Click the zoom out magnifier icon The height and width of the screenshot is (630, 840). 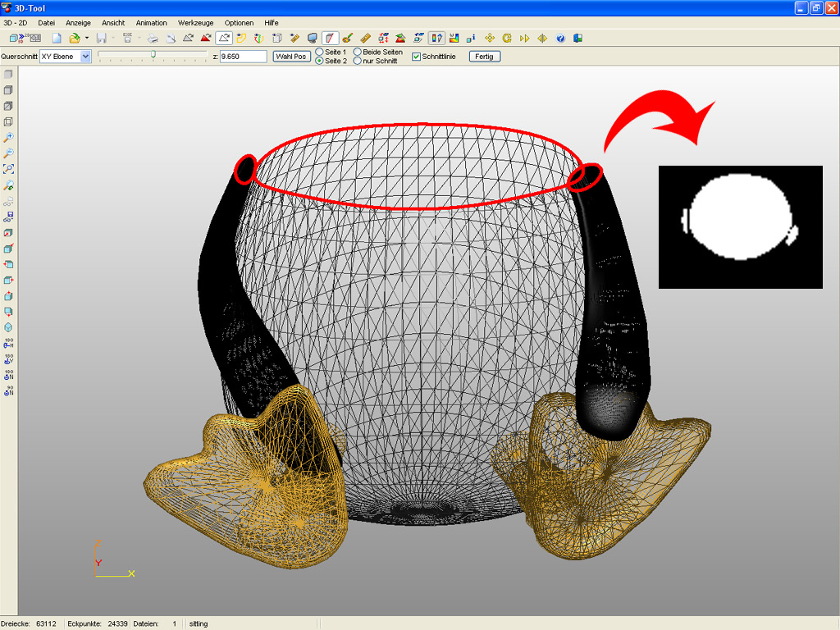point(8,153)
